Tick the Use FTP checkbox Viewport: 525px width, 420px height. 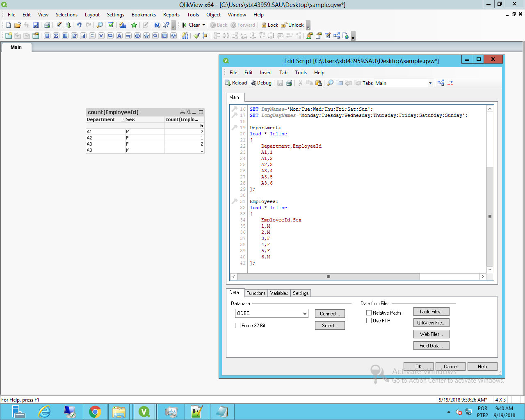tap(369, 321)
